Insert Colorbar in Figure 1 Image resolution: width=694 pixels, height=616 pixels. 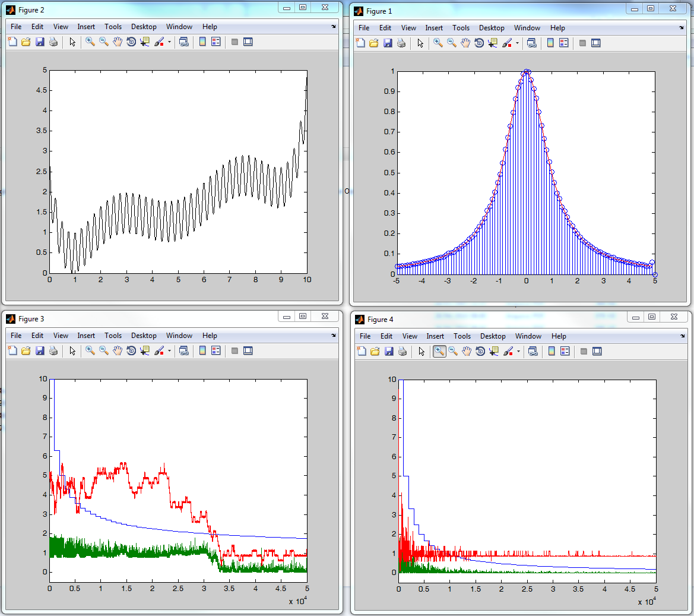pyautogui.click(x=550, y=43)
